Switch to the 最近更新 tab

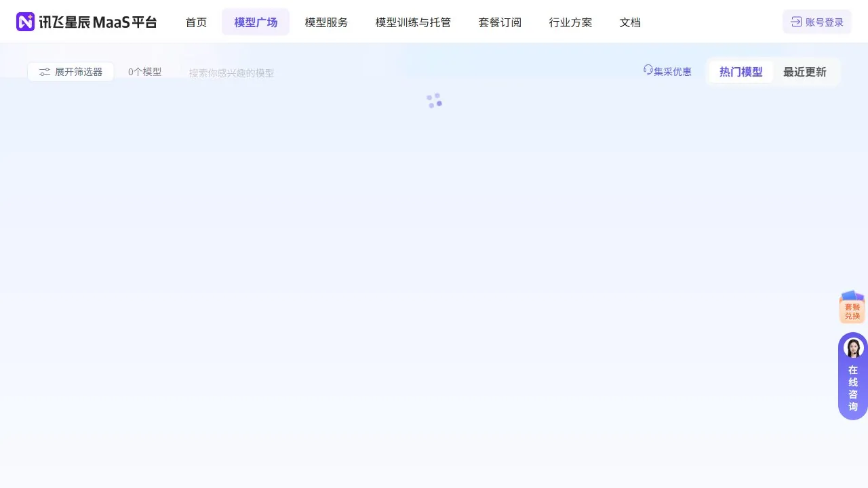pyautogui.click(x=805, y=72)
